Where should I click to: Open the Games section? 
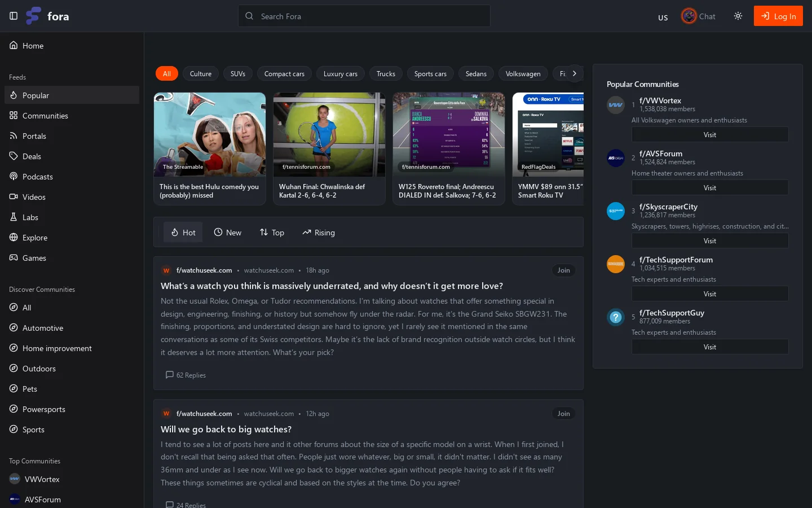click(72, 257)
